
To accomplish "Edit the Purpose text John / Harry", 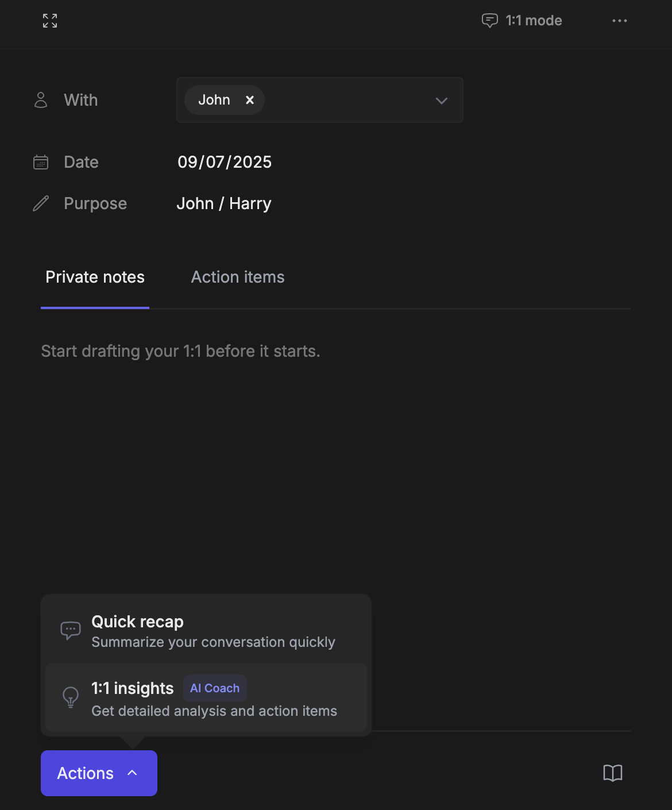I will [224, 203].
